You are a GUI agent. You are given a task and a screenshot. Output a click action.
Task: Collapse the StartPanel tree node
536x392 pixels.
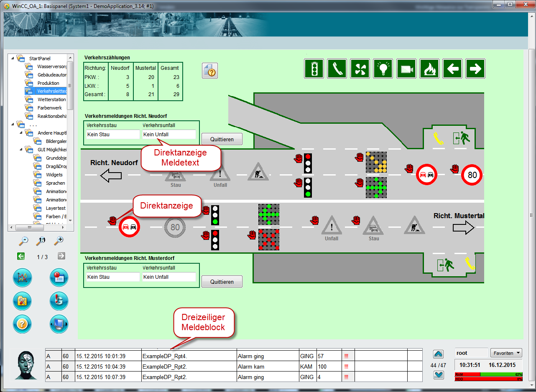tap(13, 58)
